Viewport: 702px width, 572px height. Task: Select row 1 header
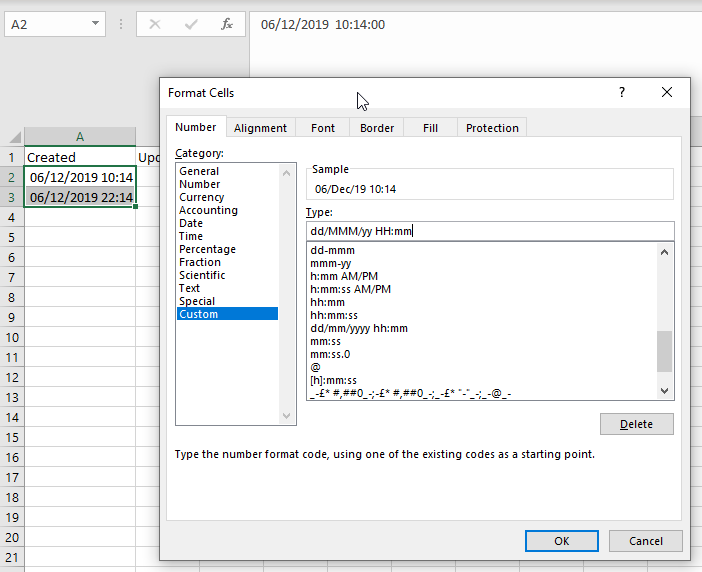tap(12, 158)
